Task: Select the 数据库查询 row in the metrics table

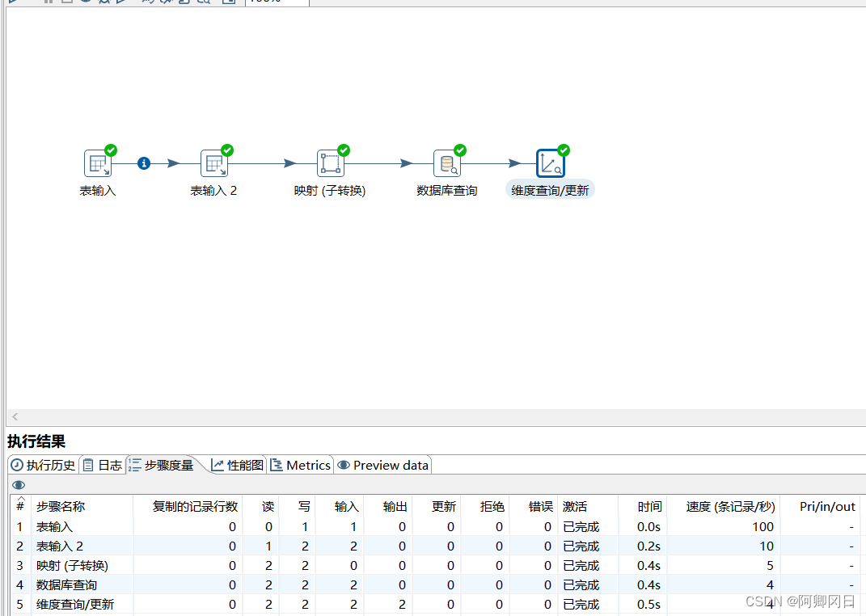Action: point(67,584)
